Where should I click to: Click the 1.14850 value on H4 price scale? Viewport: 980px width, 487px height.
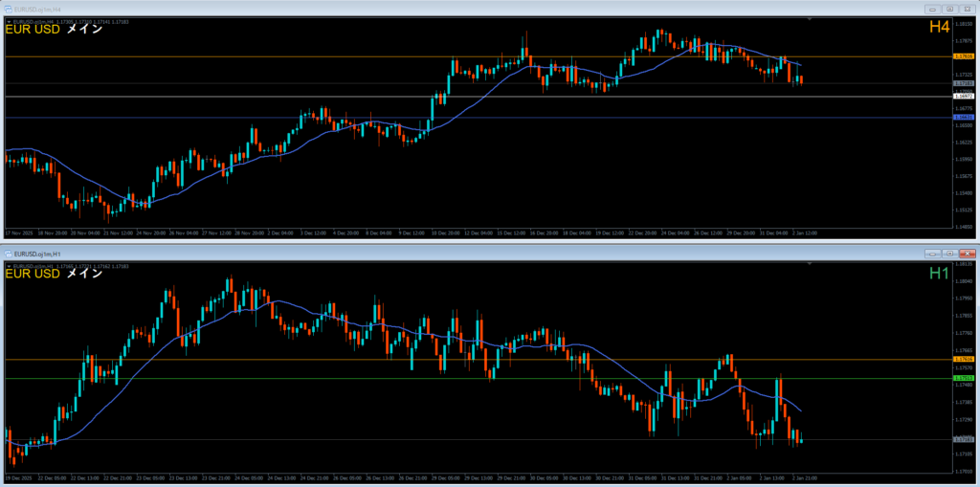point(963,227)
